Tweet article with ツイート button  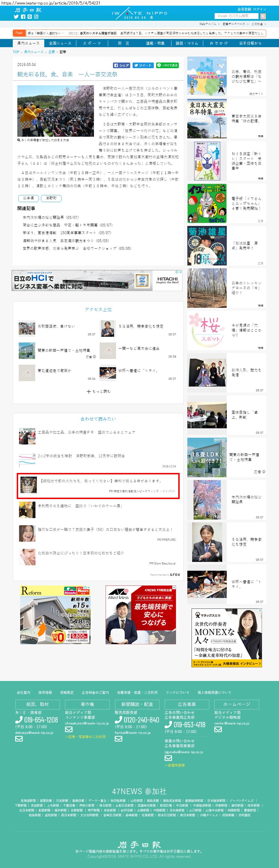143,65
